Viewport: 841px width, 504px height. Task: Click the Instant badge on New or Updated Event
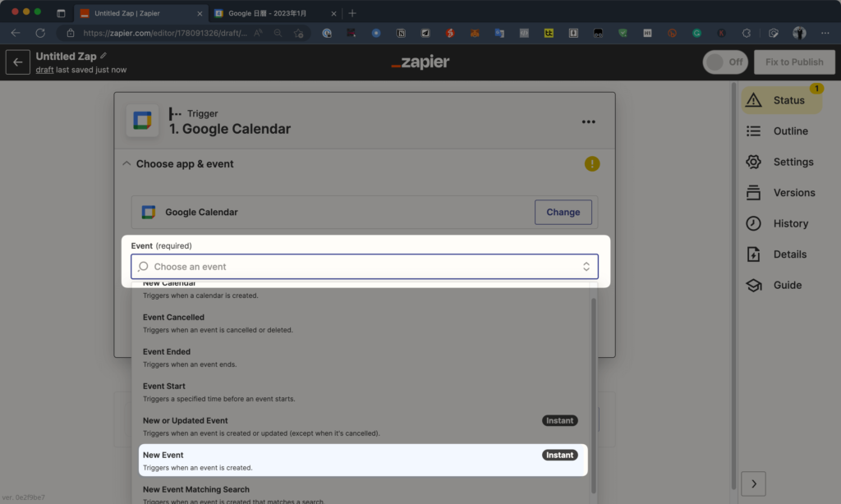[x=559, y=421]
